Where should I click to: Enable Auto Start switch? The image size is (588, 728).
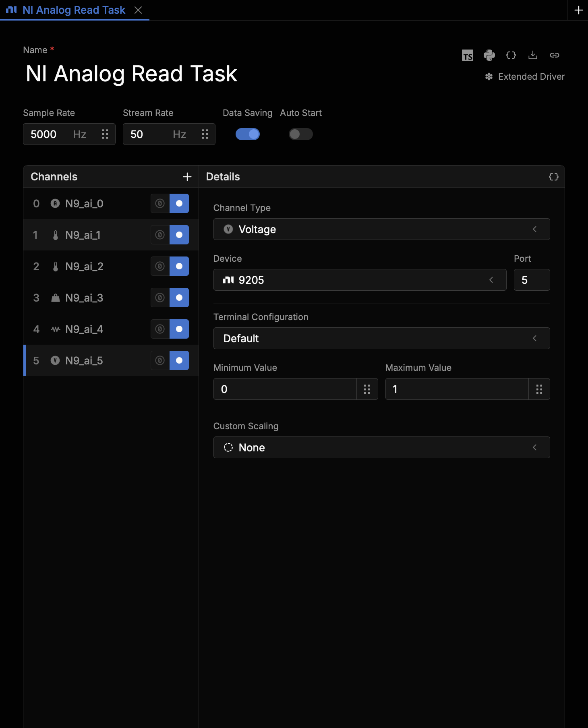[301, 134]
